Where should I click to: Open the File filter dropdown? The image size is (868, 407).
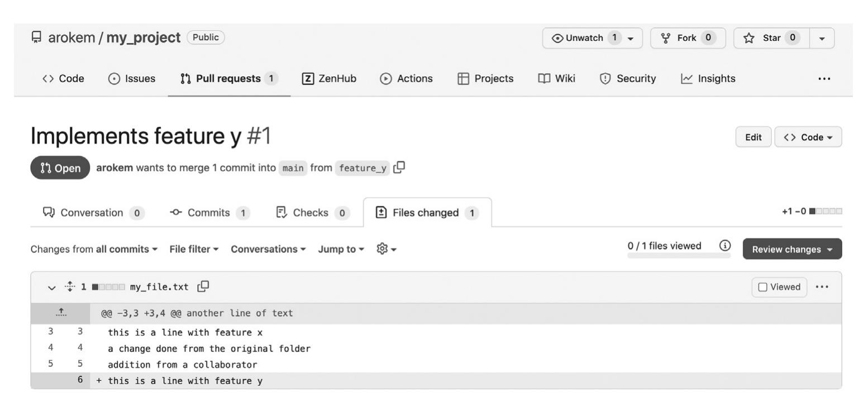pyautogui.click(x=194, y=249)
